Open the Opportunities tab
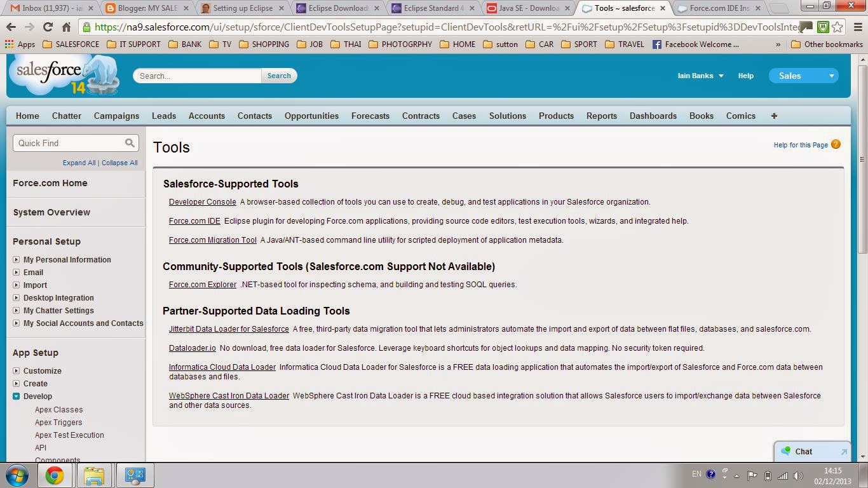This screenshot has width=868, height=488. (x=311, y=116)
